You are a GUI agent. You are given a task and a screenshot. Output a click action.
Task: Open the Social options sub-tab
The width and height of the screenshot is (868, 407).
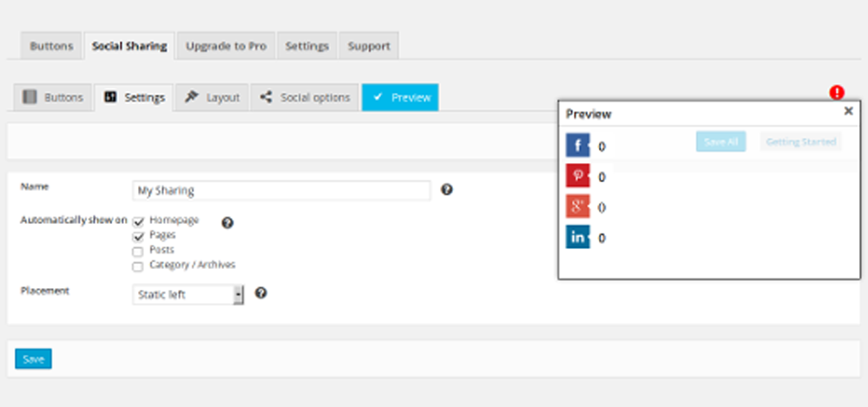(x=305, y=97)
